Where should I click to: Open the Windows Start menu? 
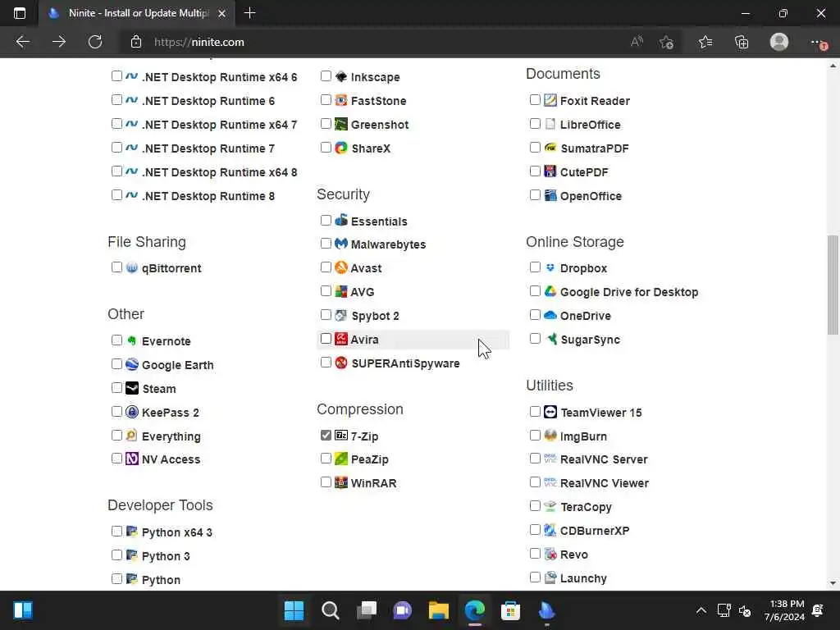tap(294, 610)
